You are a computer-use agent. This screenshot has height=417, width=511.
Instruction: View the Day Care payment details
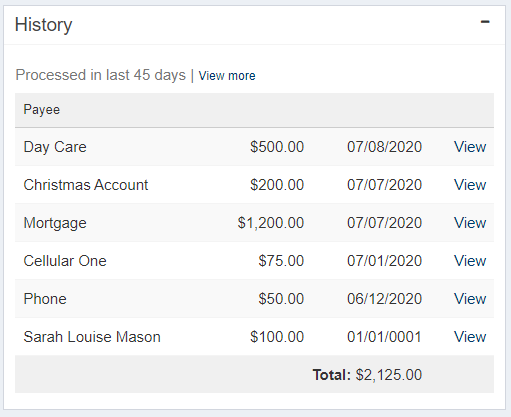coord(470,147)
